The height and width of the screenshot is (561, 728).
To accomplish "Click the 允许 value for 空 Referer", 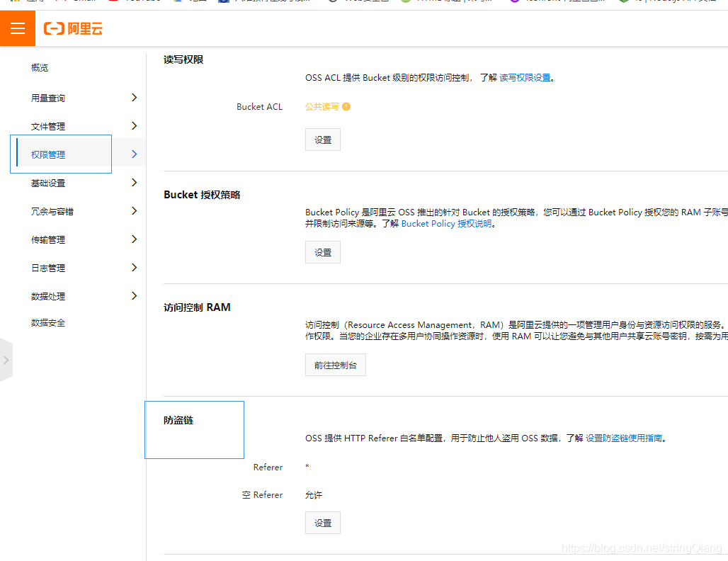I will click(x=314, y=495).
